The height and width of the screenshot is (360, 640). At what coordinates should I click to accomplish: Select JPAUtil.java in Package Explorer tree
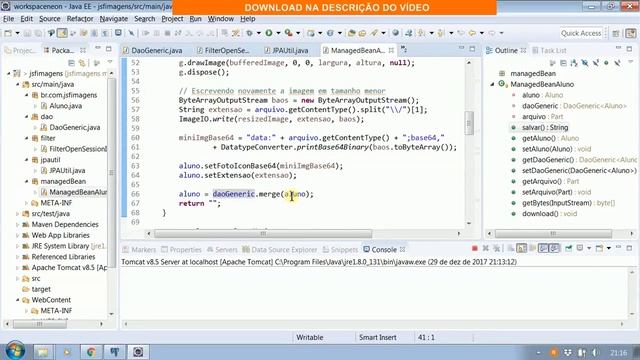point(67,171)
